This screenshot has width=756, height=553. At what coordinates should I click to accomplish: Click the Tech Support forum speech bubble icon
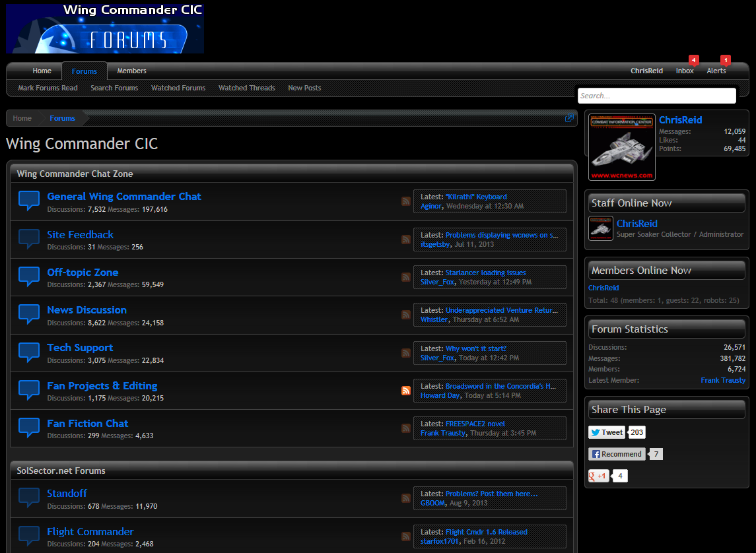coord(29,352)
